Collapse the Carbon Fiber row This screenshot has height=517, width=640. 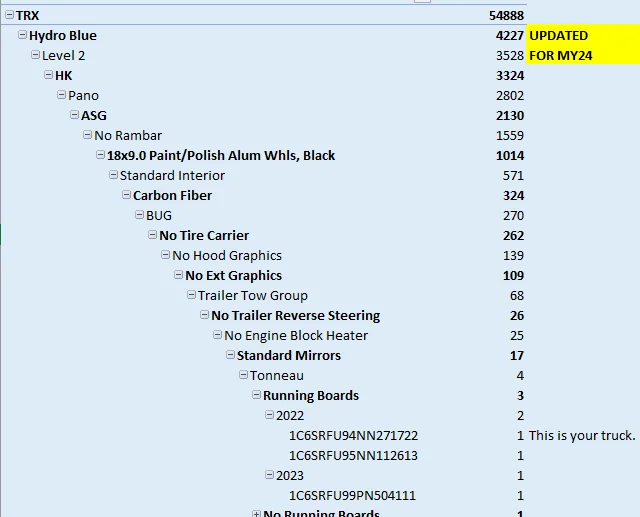pos(127,195)
